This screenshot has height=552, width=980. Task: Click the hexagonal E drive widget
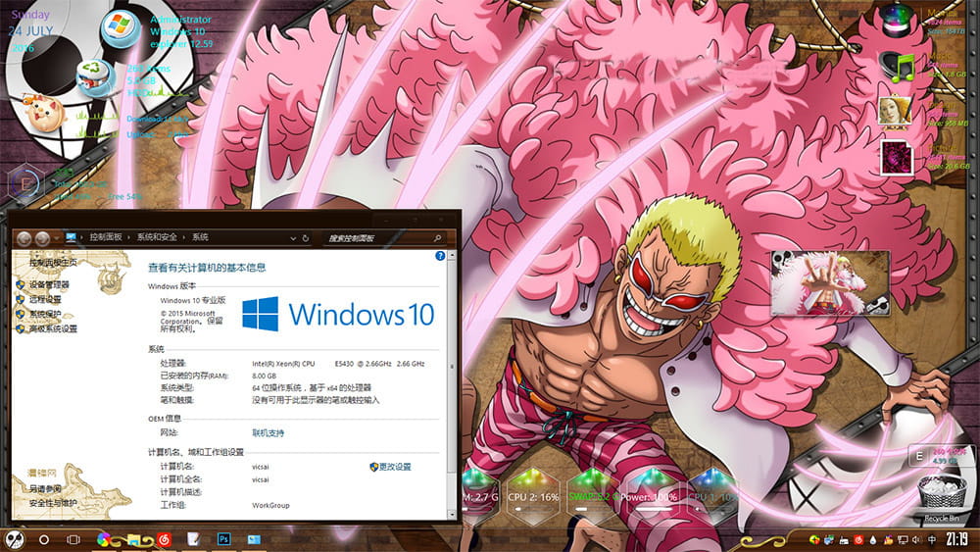[x=25, y=183]
